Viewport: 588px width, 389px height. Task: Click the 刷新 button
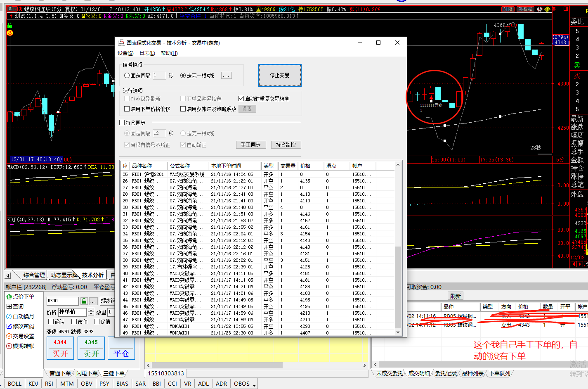coord(456,296)
